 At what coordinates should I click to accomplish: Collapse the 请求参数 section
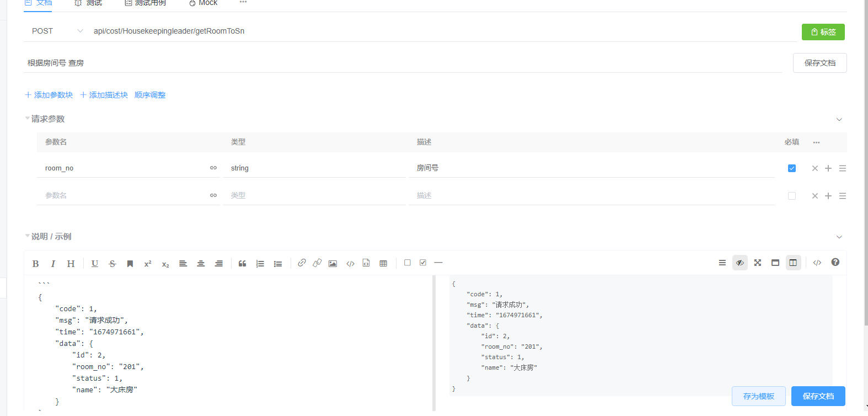tap(839, 119)
